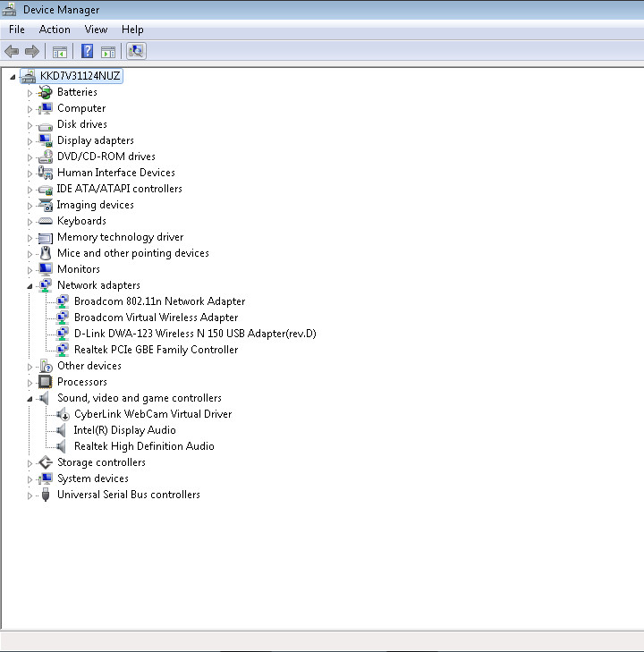Select the System devices label
Image resolution: width=644 pixels, height=652 pixels.
click(93, 479)
